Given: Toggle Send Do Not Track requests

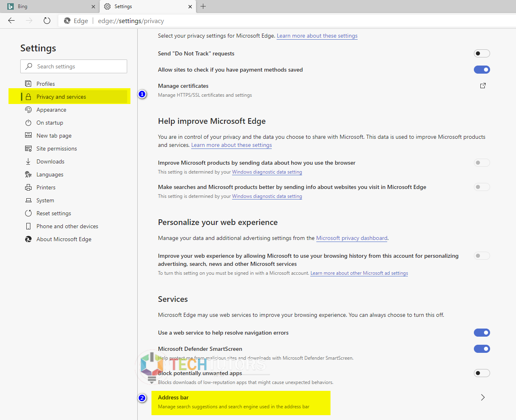Looking at the screenshot, I should coord(482,53).
